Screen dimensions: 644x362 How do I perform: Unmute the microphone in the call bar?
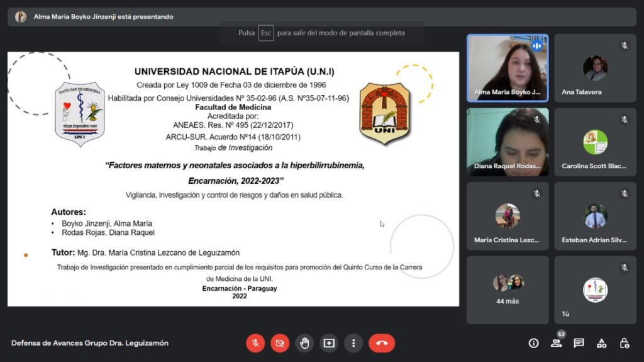pos(255,343)
